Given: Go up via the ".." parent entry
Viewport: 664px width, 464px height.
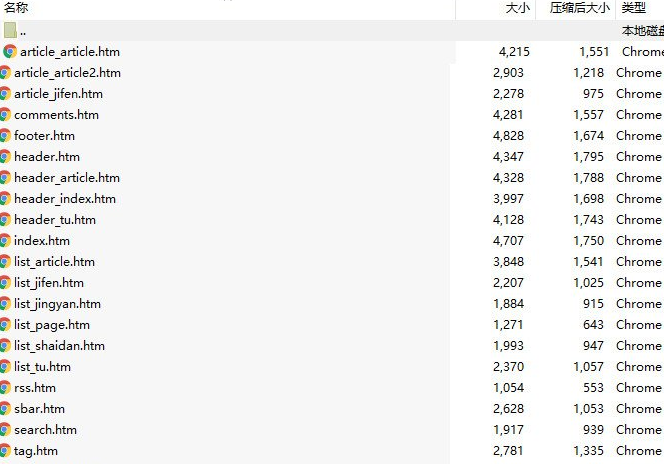Looking at the screenshot, I should click(x=23, y=31).
